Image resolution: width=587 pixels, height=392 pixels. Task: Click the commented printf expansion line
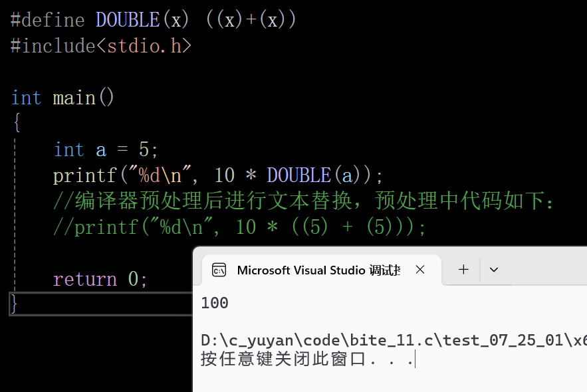pos(239,227)
